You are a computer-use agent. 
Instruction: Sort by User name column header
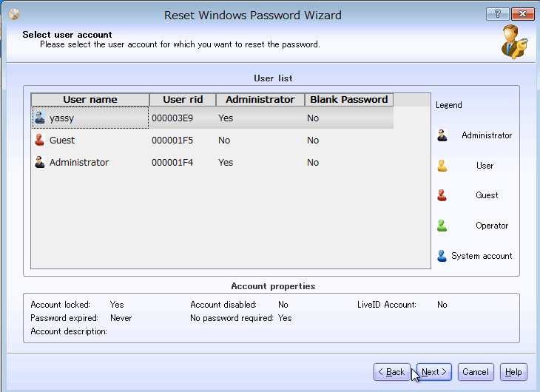[x=90, y=100]
